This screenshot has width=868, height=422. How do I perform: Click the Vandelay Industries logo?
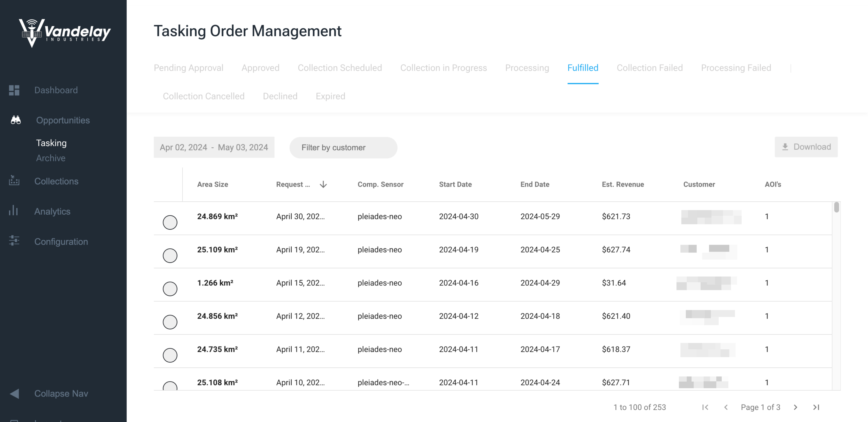64,32
